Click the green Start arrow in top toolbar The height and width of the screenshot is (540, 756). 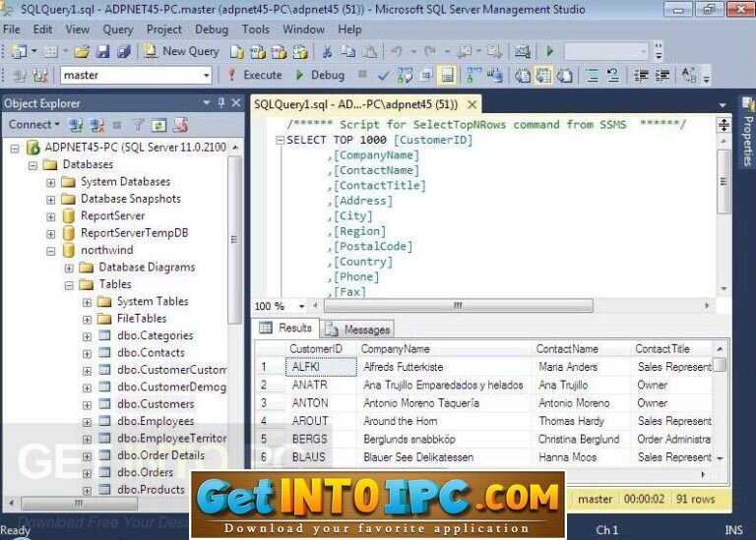[550, 51]
